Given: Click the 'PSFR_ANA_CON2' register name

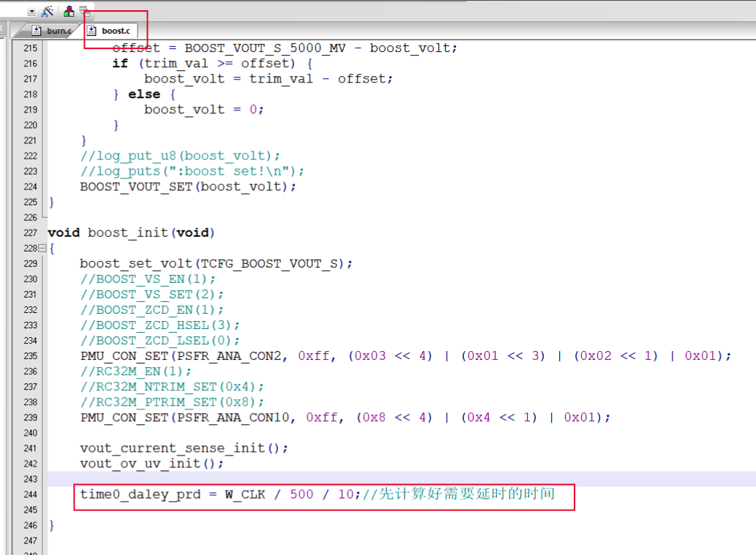Looking at the screenshot, I should click(229, 356).
